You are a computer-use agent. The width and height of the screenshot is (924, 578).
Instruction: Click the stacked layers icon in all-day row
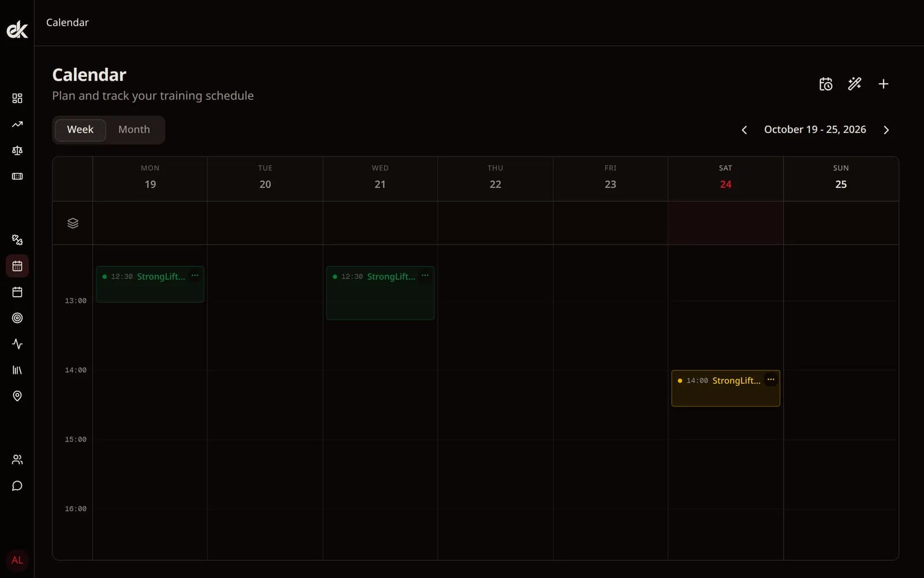[73, 223]
